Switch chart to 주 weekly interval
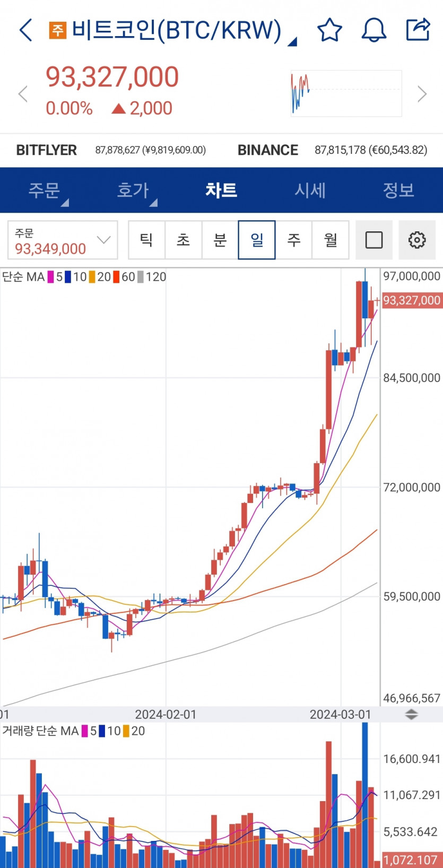 294,240
